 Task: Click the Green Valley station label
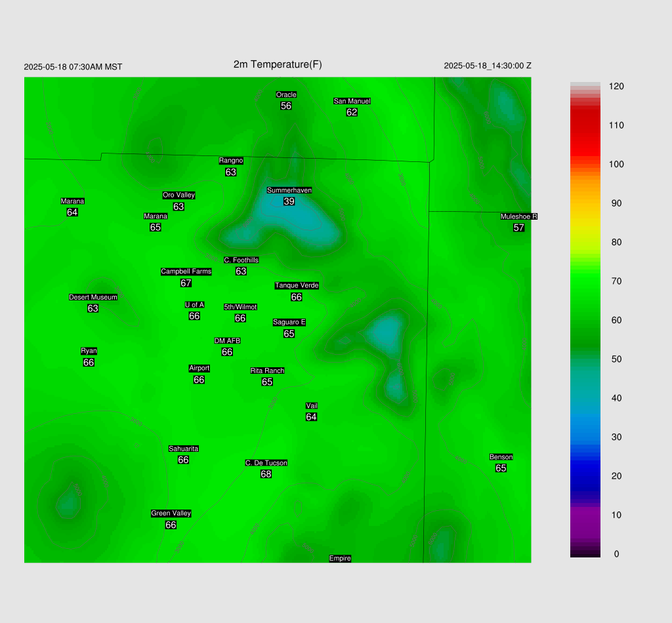click(x=171, y=513)
